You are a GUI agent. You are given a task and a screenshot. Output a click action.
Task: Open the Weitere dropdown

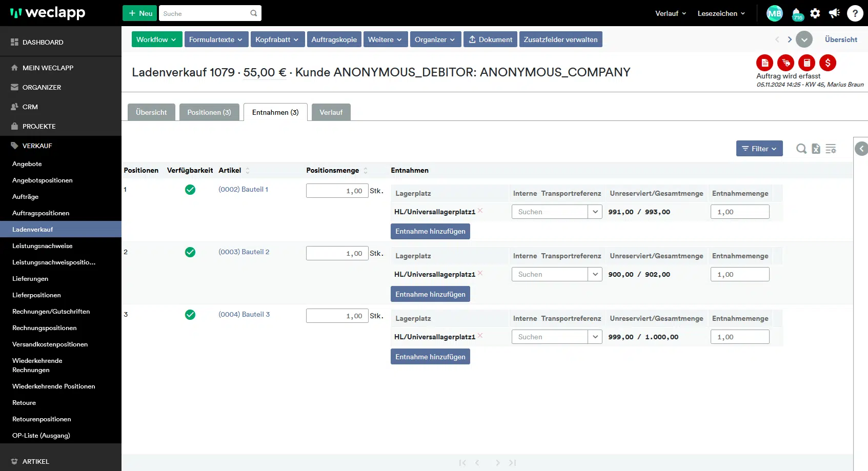point(385,39)
